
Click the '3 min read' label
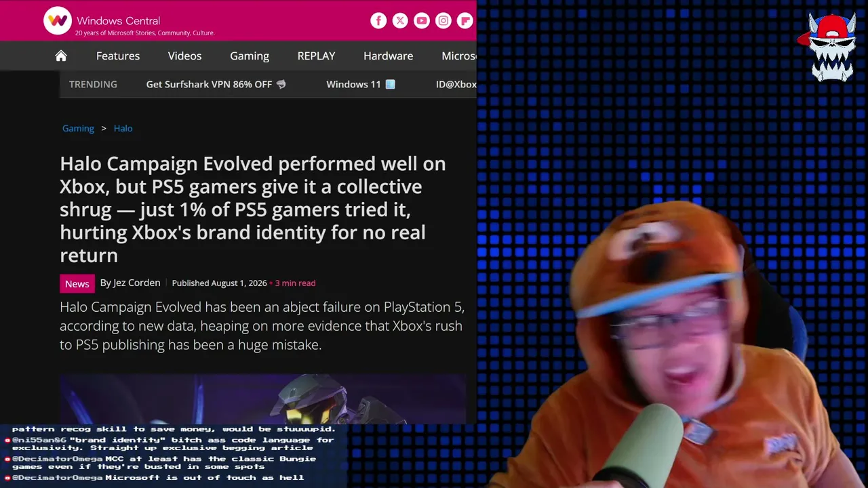(295, 283)
